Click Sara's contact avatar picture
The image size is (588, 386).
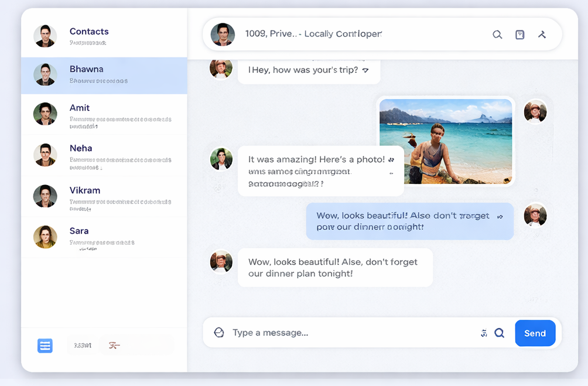(45, 237)
